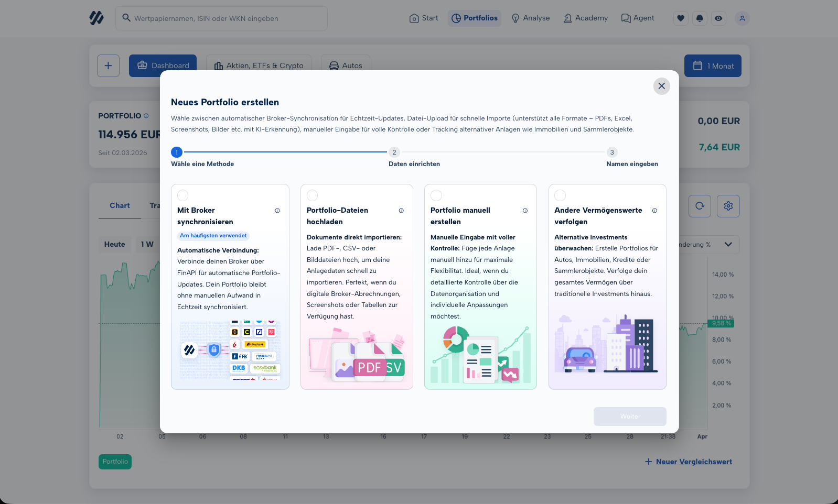
Task: Click info icon beside Andere Vermögenswerte verfolgen
Action: click(654, 211)
